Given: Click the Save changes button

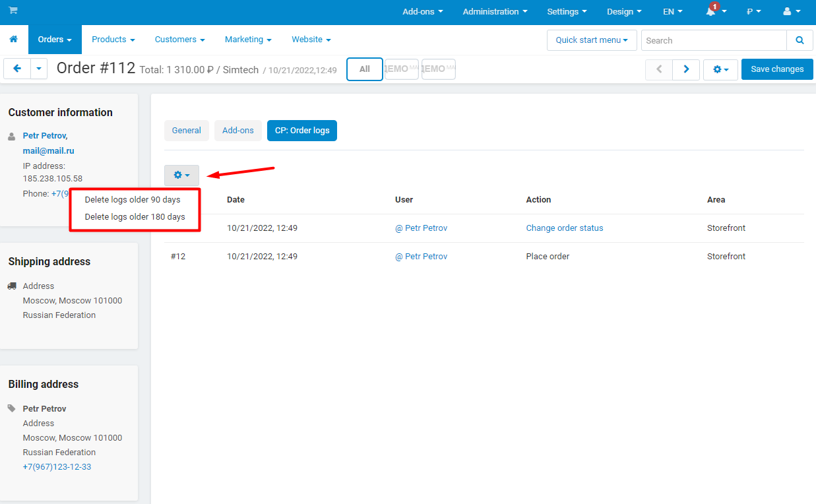Looking at the screenshot, I should tap(777, 69).
